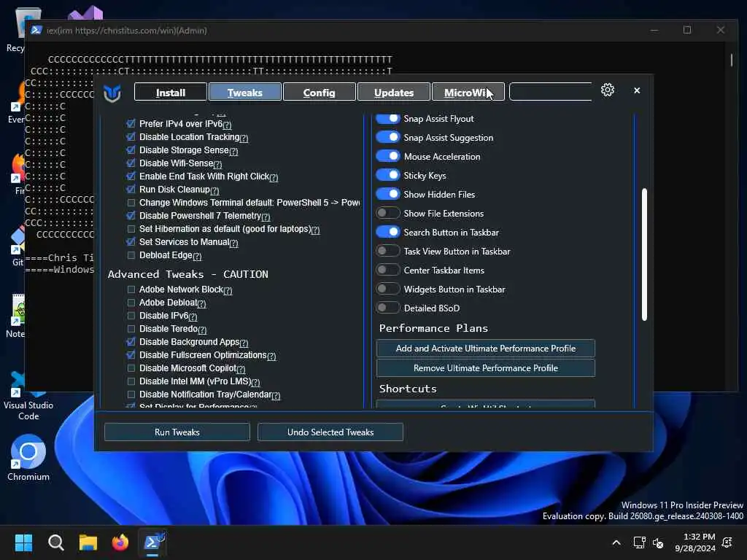The height and width of the screenshot is (560, 747).
Task: Uncheck Disable Storage Sense
Action: [x=131, y=150]
